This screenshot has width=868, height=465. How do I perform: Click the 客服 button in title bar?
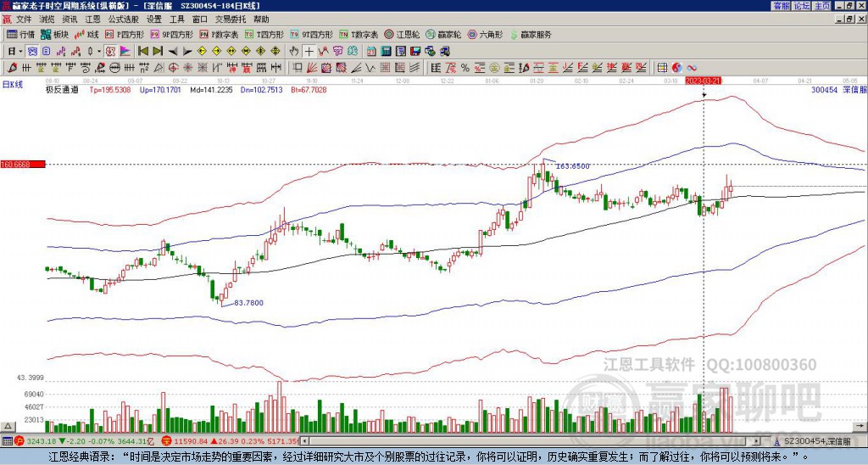pyautogui.click(x=781, y=6)
